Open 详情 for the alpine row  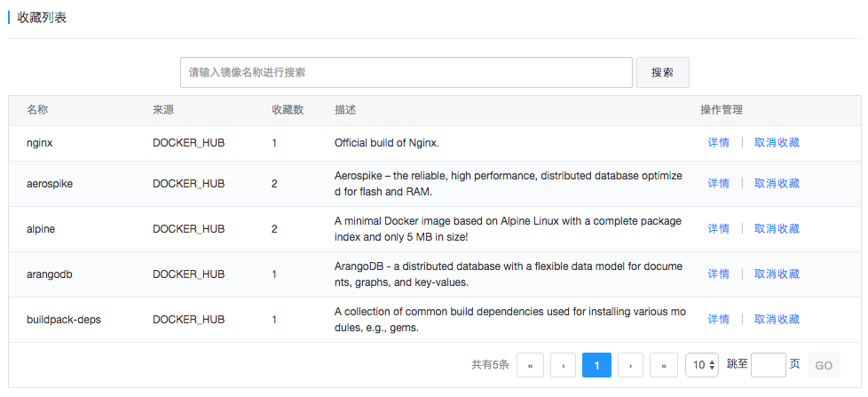click(718, 228)
